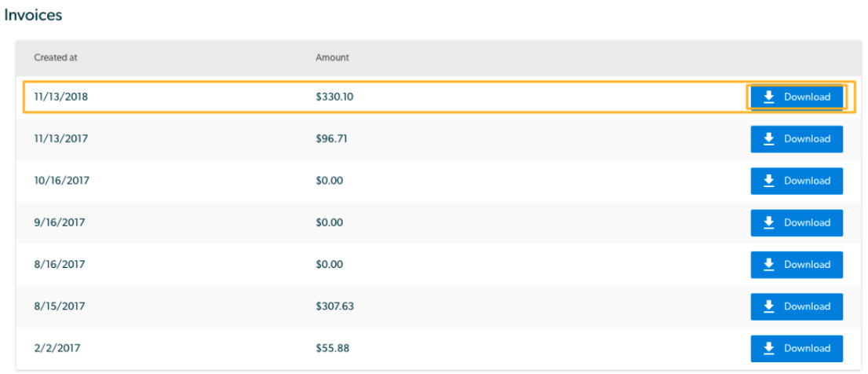Click download arrow icon for 8/15/2017 invoice
This screenshot has height=374, width=868.
[768, 306]
